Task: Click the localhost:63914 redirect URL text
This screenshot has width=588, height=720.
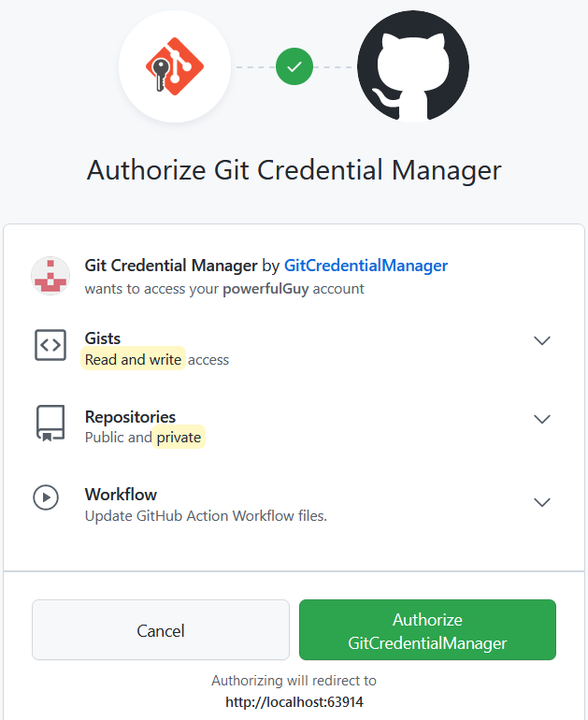Action: (294, 701)
